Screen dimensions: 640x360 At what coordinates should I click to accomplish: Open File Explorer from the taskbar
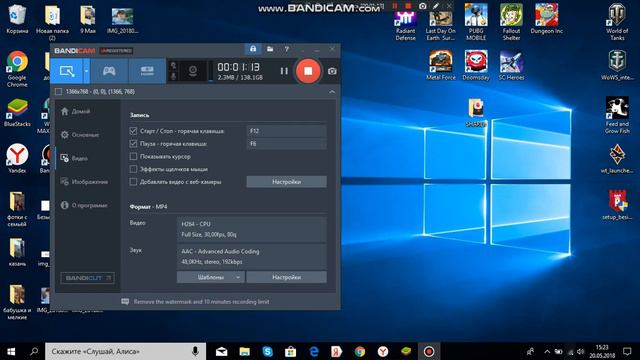[x=244, y=351]
